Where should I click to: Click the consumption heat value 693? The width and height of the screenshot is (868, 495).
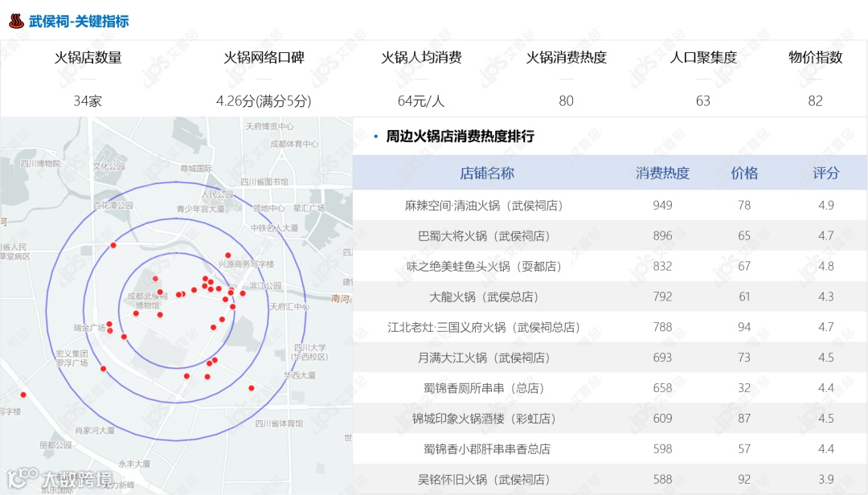point(662,358)
